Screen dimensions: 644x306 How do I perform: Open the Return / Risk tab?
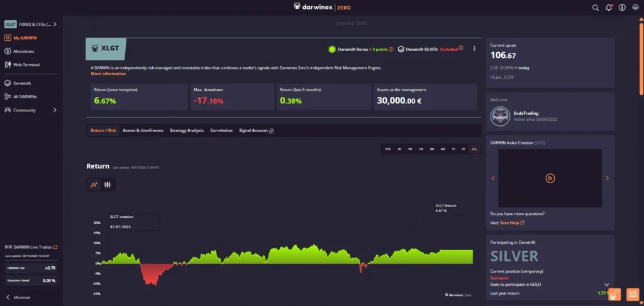104,130
